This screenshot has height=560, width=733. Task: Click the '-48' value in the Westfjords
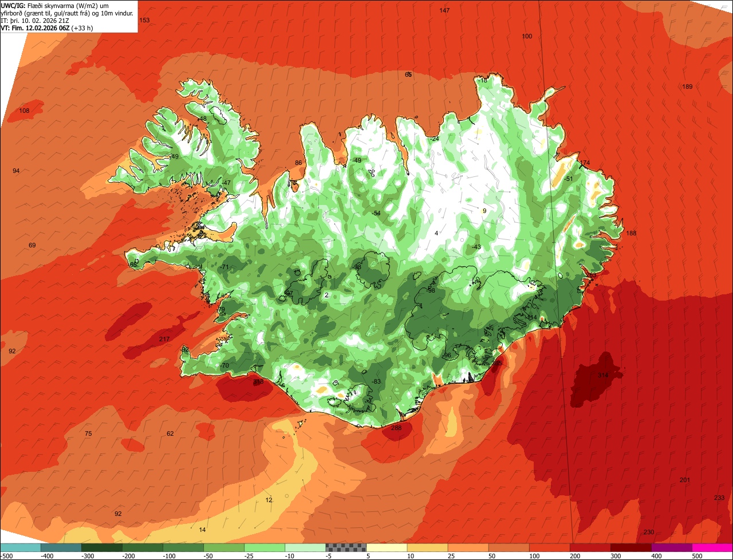202,119
